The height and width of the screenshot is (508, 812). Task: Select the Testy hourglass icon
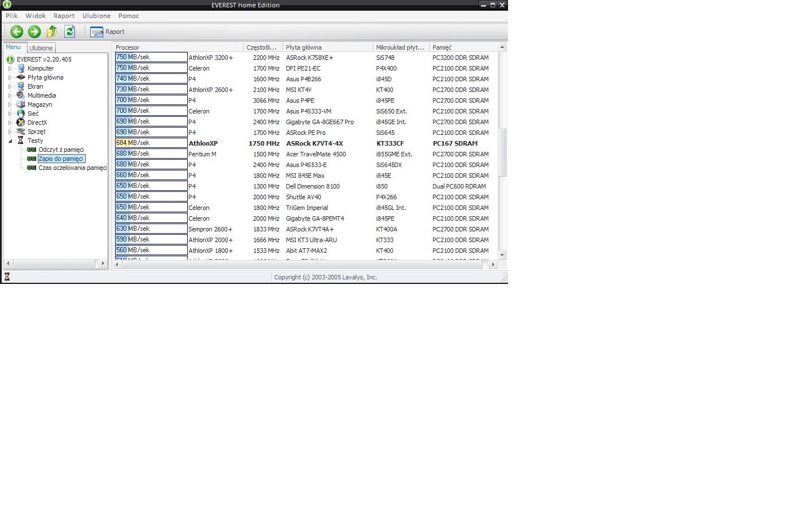pos(21,141)
